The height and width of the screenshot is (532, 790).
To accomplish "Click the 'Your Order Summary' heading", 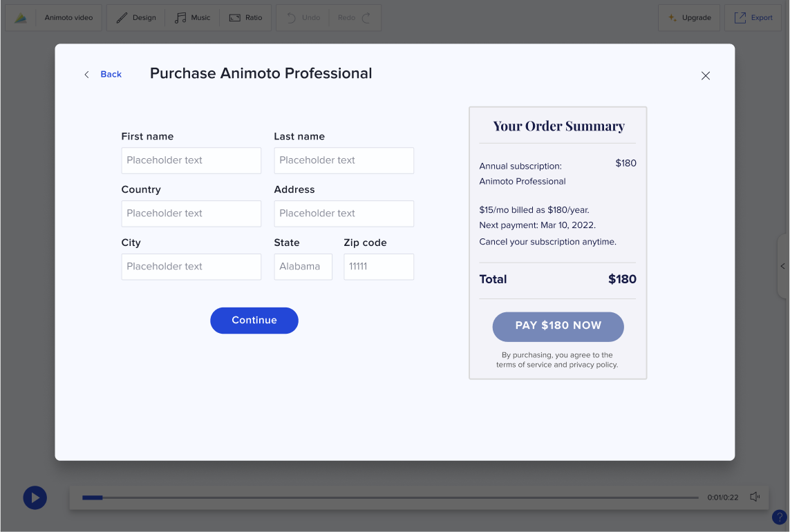I will coord(558,126).
